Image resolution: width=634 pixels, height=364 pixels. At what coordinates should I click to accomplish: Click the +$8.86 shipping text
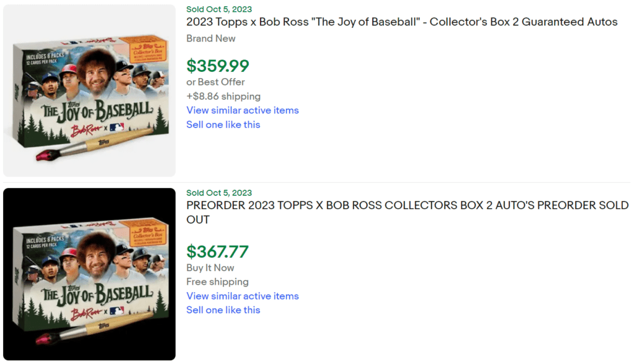click(x=223, y=96)
